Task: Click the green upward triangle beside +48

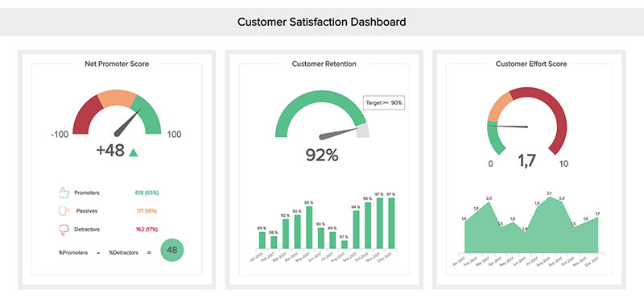Action: 134,152
